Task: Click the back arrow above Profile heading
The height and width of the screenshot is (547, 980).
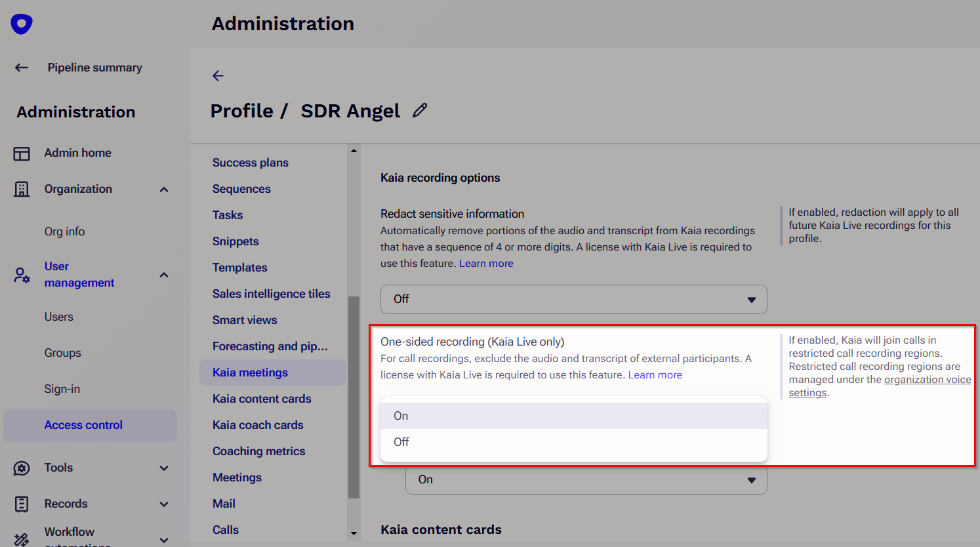Action: point(218,76)
